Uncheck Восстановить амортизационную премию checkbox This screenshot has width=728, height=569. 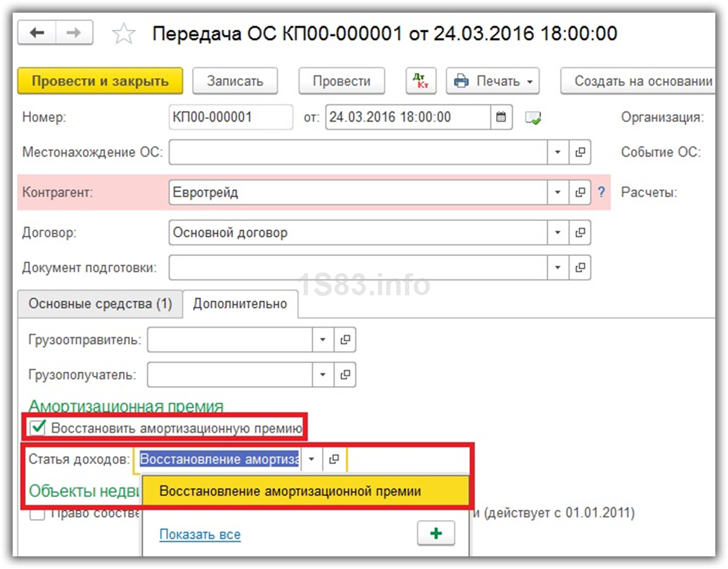click(39, 428)
